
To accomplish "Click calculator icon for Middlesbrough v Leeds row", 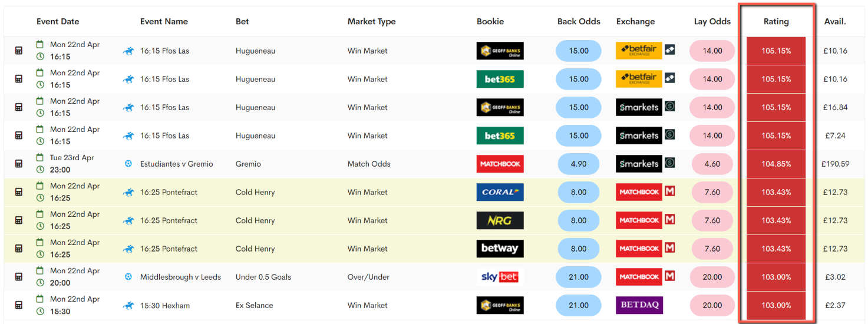I will pyautogui.click(x=19, y=277).
